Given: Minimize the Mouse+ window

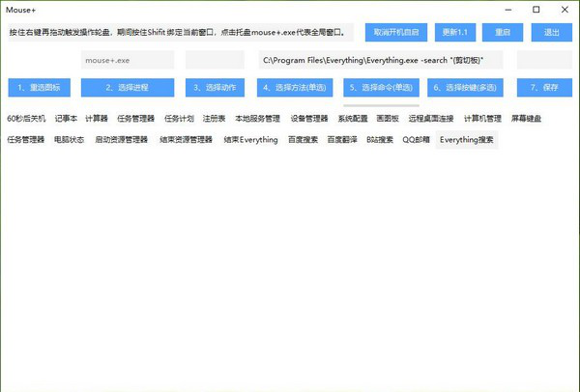Looking at the screenshot, I should (x=508, y=10).
